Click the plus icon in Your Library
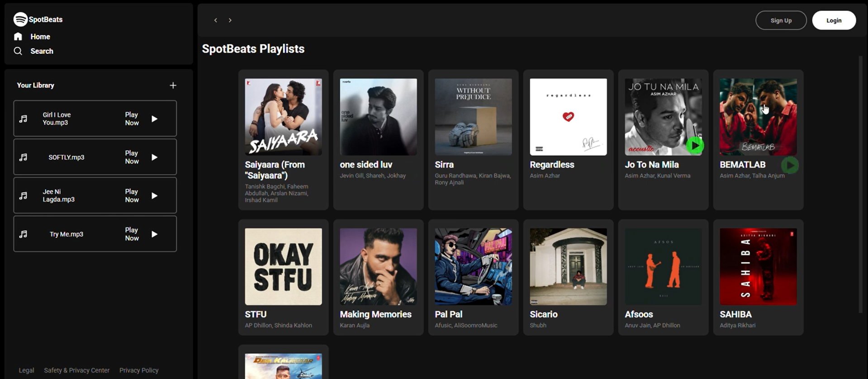Viewport: 868px width, 379px height. click(173, 85)
